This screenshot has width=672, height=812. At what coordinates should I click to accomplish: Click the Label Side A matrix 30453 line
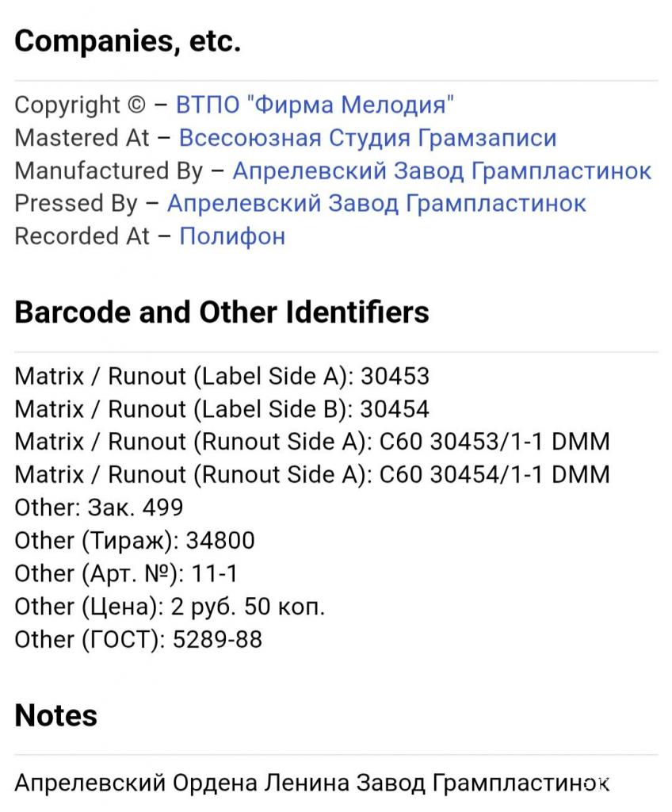click(x=222, y=376)
